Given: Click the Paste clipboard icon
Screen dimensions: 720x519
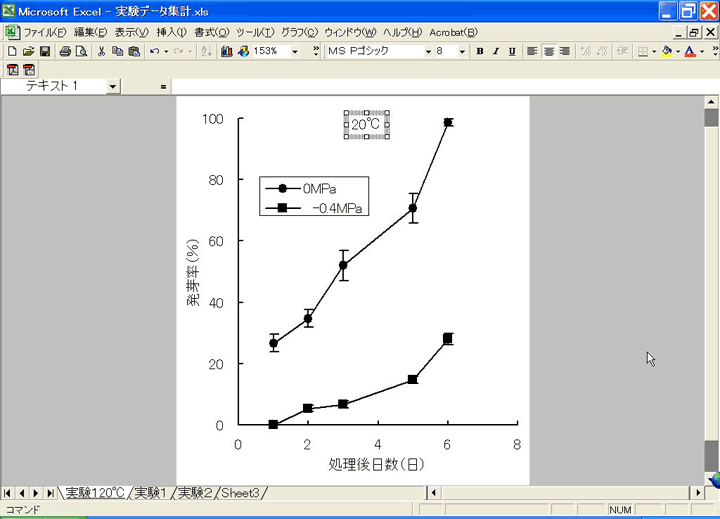Looking at the screenshot, I should click(x=134, y=51).
